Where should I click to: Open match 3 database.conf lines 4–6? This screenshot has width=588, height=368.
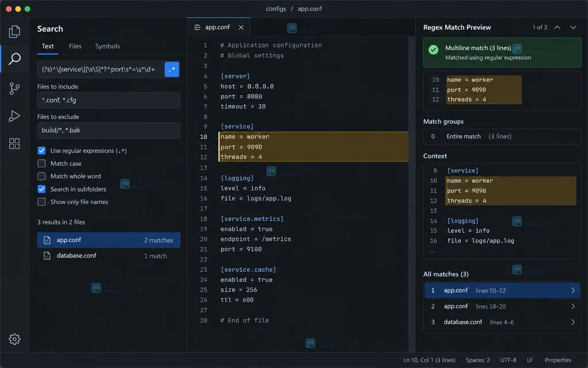coord(502,322)
